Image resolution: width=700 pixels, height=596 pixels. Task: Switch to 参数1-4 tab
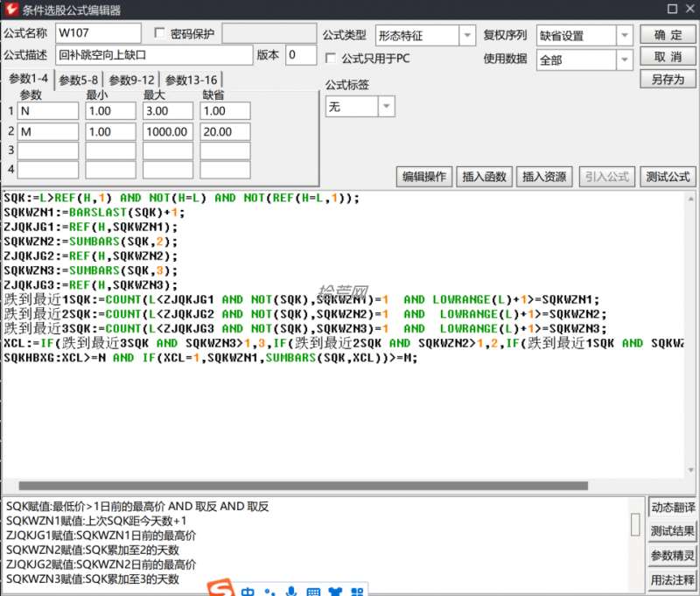(x=28, y=79)
